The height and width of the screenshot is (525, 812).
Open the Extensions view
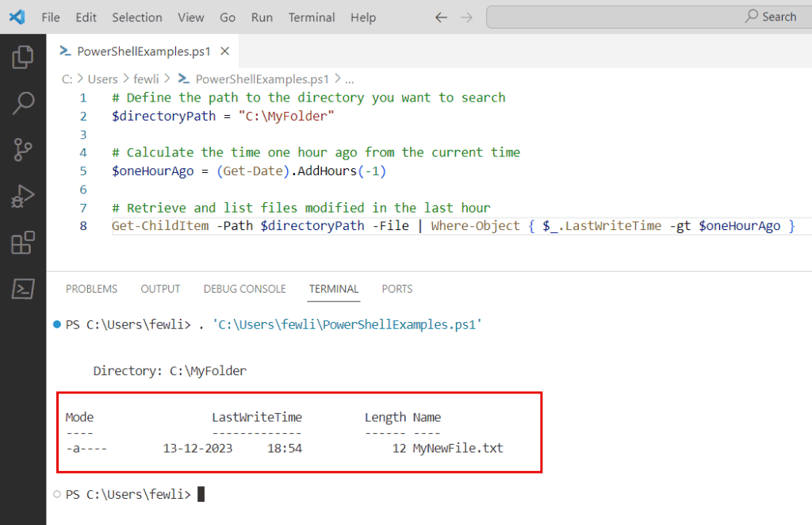pos(23,243)
